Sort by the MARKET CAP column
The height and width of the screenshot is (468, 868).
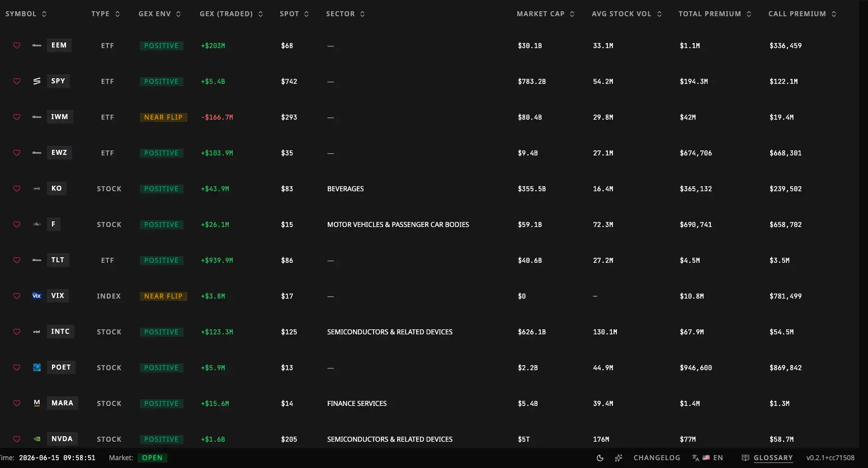pyautogui.click(x=546, y=14)
